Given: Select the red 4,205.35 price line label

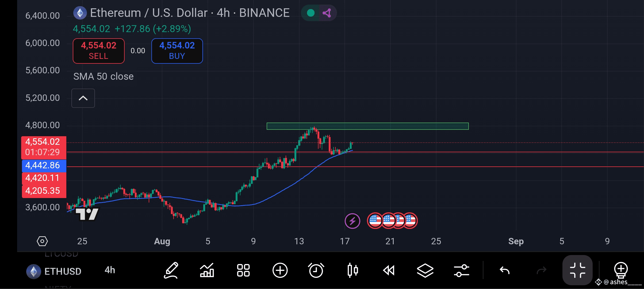Looking at the screenshot, I should click(44, 191).
